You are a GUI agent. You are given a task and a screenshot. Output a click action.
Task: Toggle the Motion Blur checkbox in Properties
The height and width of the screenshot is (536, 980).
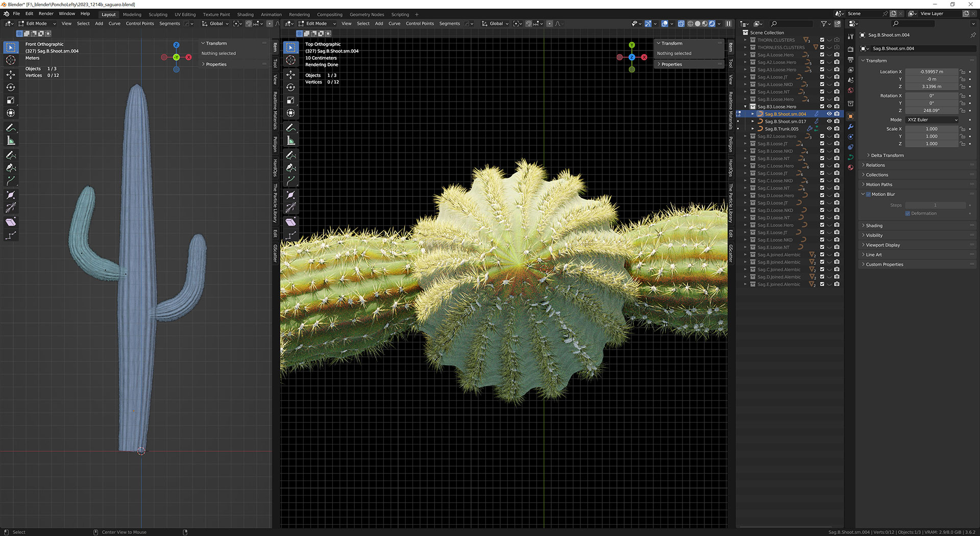(868, 194)
